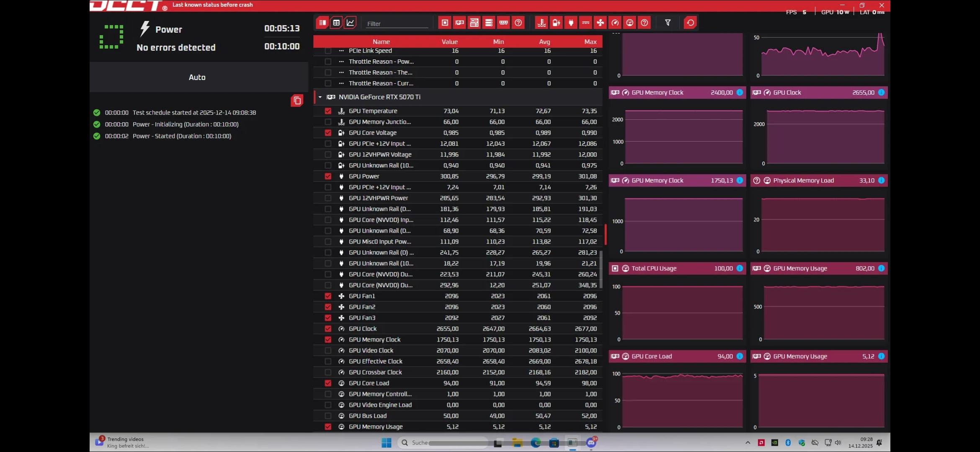The width and height of the screenshot is (980, 452).
Task: Click the temperature sensor filter icon
Action: [542, 23]
